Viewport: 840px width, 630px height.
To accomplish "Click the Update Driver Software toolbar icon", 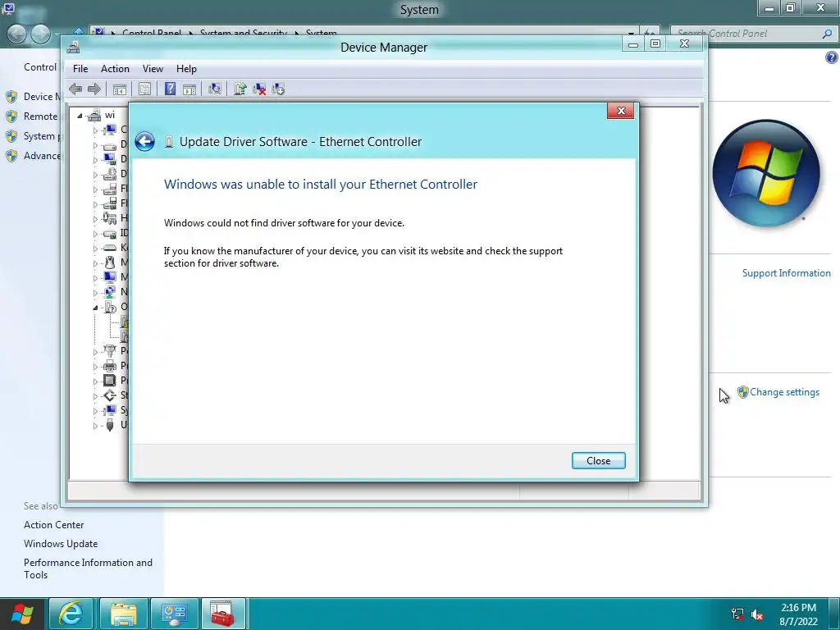I will pyautogui.click(x=240, y=89).
